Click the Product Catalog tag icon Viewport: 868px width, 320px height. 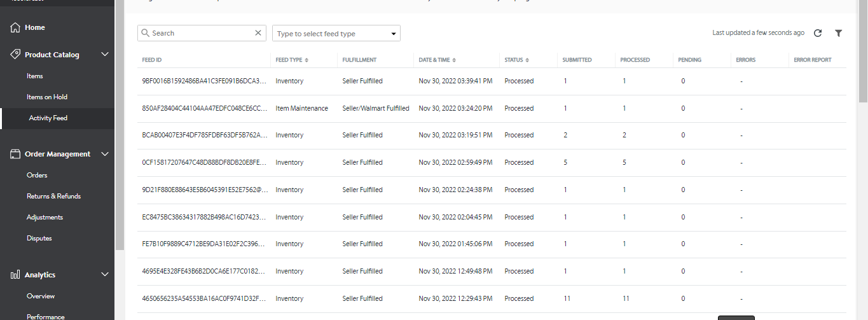[x=15, y=55]
